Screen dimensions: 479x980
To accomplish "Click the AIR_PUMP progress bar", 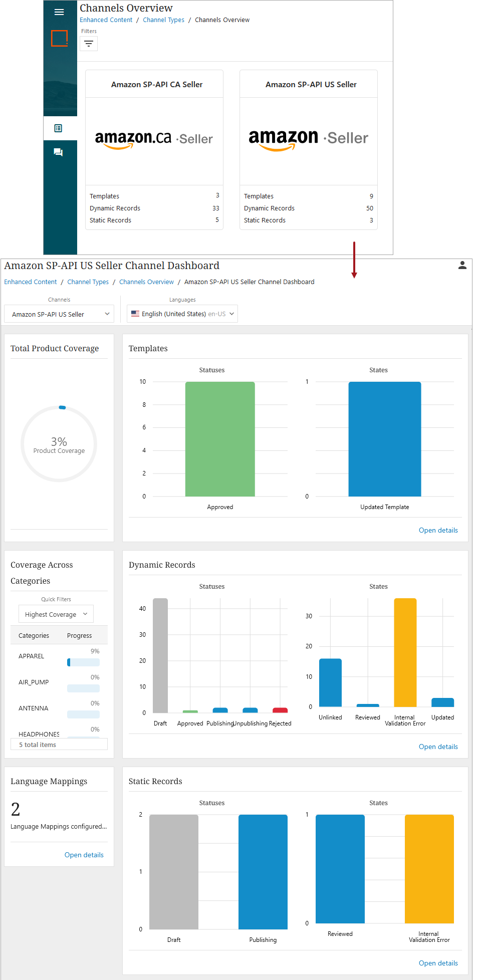I will [x=84, y=688].
